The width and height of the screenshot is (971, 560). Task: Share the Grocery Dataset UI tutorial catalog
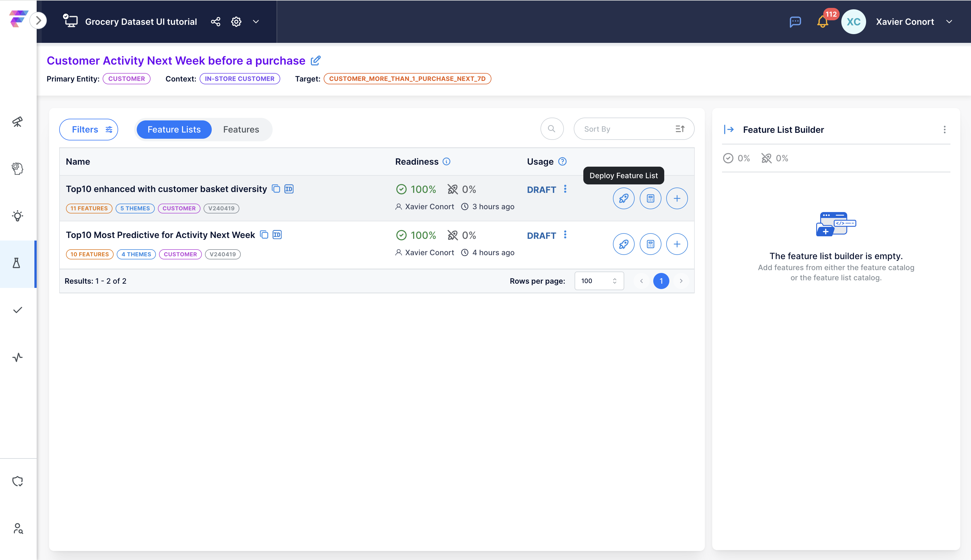pyautogui.click(x=216, y=21)
